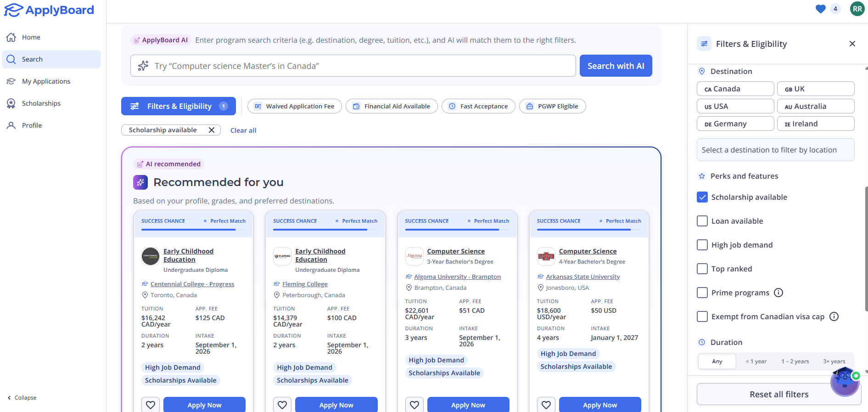Select the 1 – 2 years duration option

[795, 361]
